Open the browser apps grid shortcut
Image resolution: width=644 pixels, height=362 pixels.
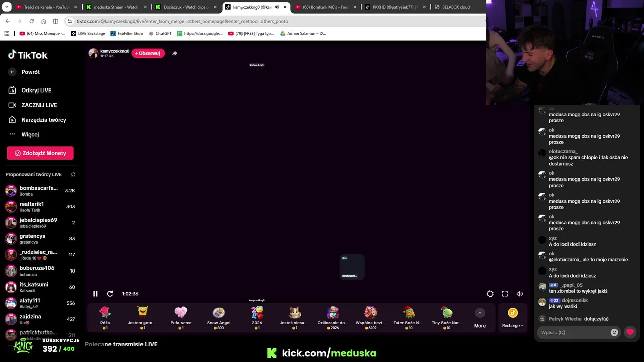tap(7, 34)
